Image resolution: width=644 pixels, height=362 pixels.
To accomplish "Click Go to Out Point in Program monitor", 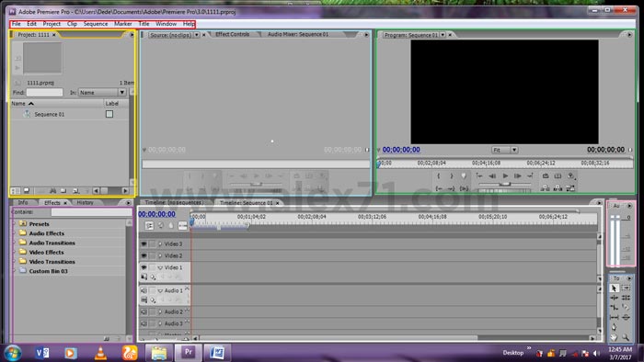I will (x=452, y=188).
